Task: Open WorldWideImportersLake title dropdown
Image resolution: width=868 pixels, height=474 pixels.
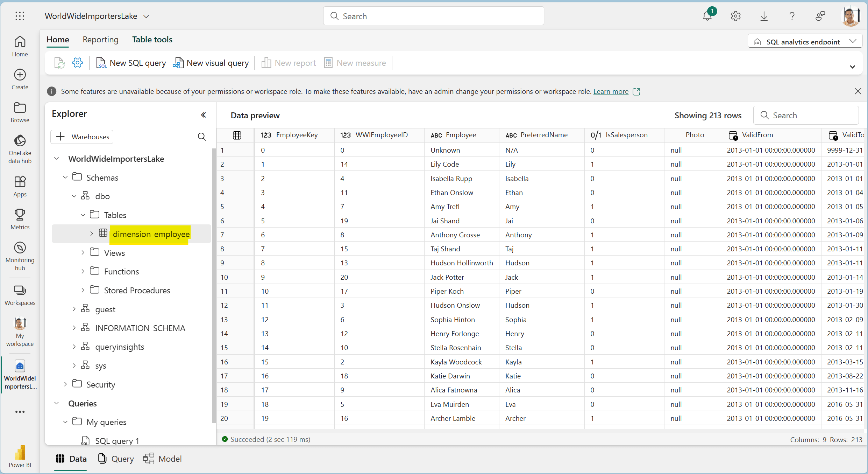Action: 147,16
